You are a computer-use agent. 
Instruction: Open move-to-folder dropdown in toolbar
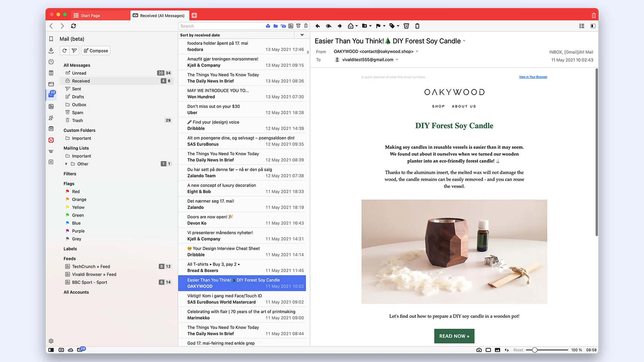pyautogui.click(x=371, y=26)
